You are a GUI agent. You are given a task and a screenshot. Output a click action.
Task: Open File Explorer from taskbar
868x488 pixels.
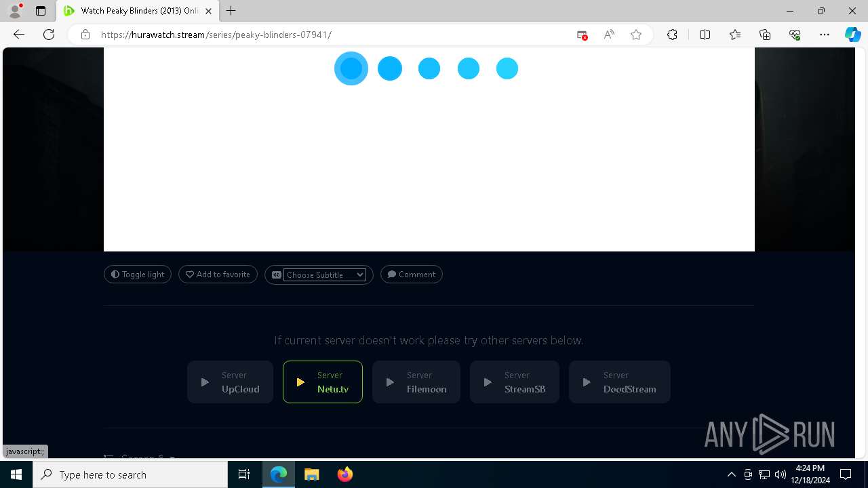coord(311,474)
